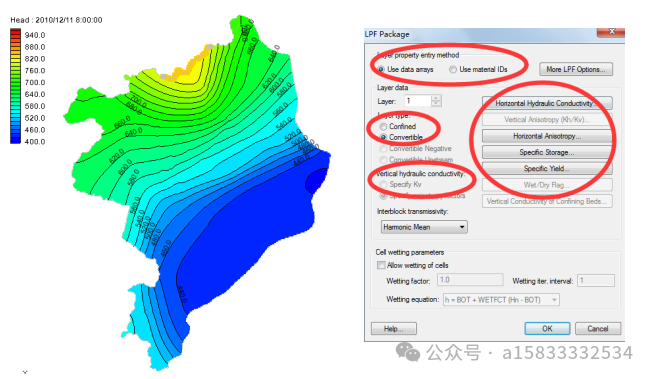
Task: Confirm LPF Package with OK
Action: pyautogui.click(x=547, y=329)
